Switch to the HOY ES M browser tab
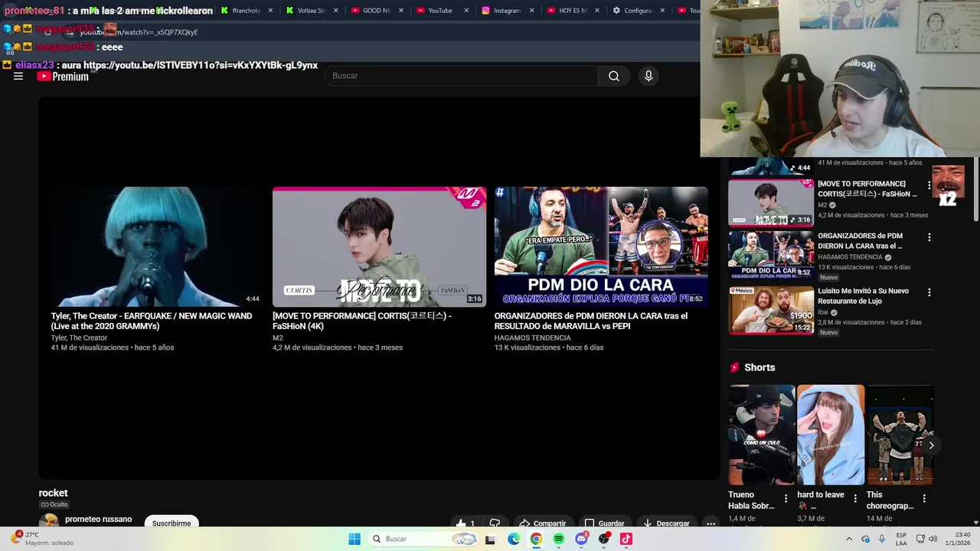The image size is (980, 551). point(572,11)
